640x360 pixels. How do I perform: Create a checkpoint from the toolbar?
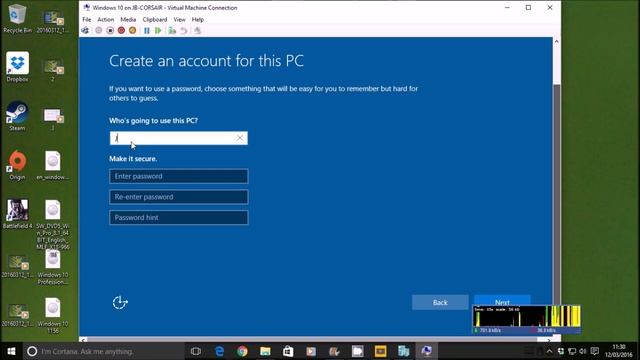pos(172,31)
